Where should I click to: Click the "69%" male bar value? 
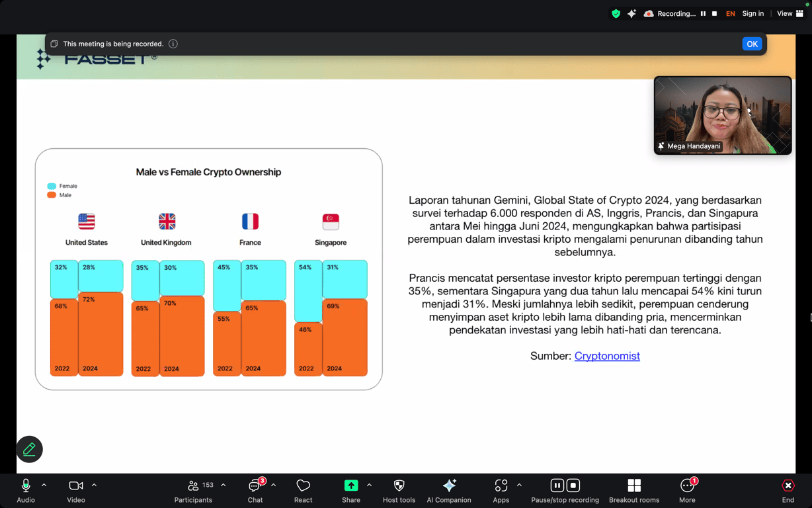pos(333,306)
